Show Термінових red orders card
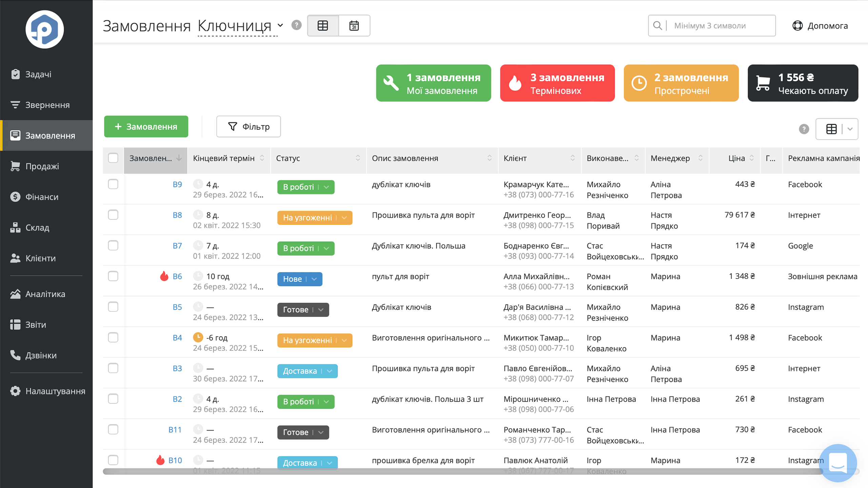This screenshot has width=868, height=488. tap(557, 83)
